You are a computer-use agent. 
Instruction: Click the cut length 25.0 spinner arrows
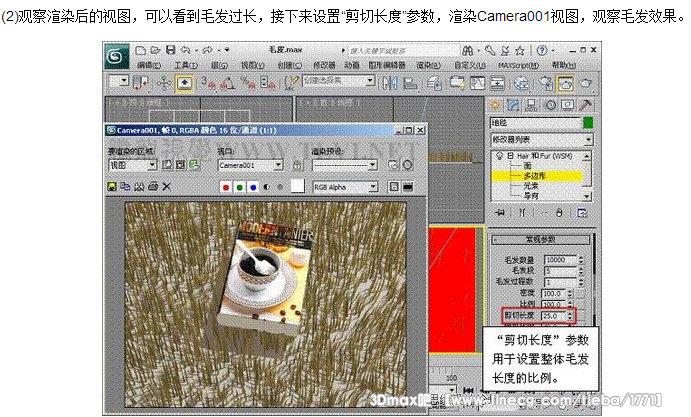pos(570,316)
